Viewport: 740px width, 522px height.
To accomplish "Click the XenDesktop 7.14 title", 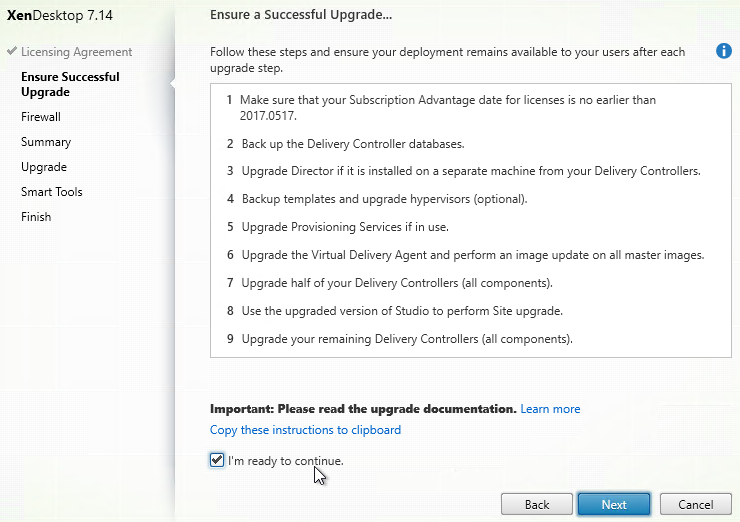I will tap(60, 15).
